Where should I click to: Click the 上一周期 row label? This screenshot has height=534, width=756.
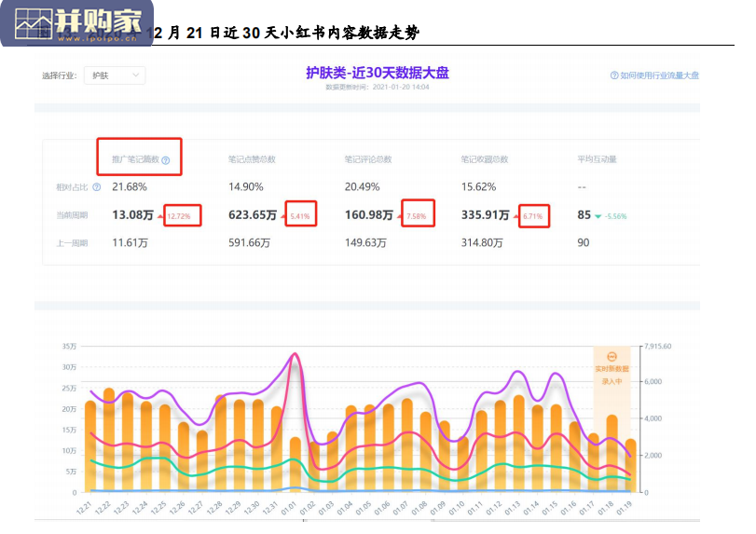pos(72,243)
